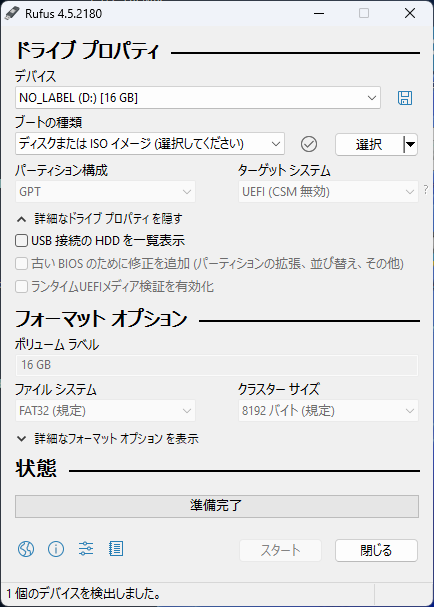Open the デバイス dropdown showing NO_LABEL (D:)
Viewport: 434px width, 607px height.
point(198,98)
